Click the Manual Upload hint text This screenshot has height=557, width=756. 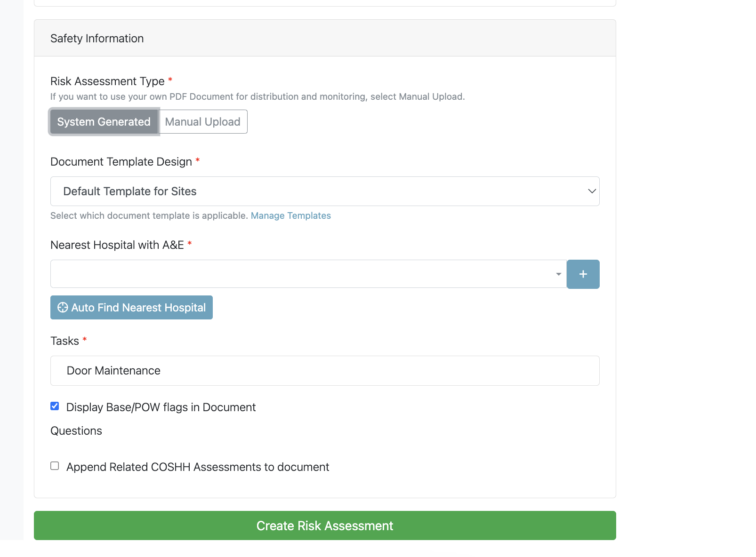tap(257, 96)
